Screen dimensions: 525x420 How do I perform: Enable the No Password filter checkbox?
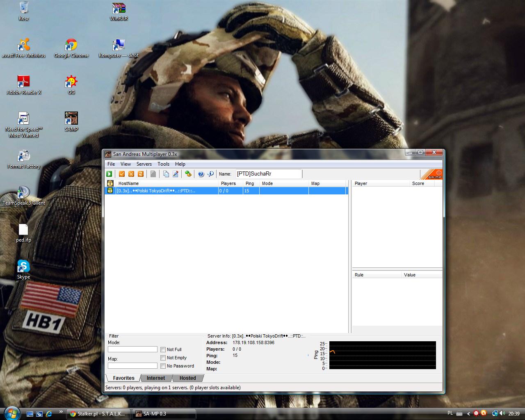coord(163,366)
